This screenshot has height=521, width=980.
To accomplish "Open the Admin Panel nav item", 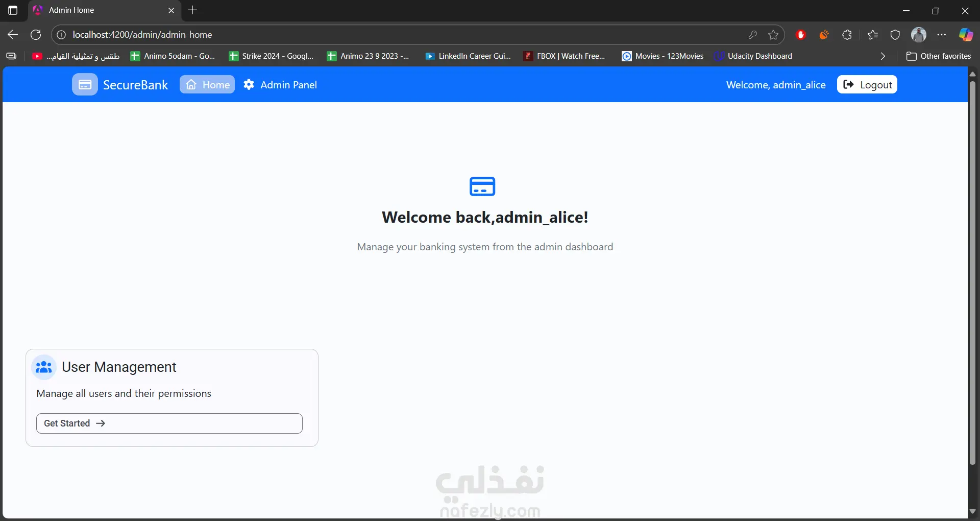I will click(280, 85).
